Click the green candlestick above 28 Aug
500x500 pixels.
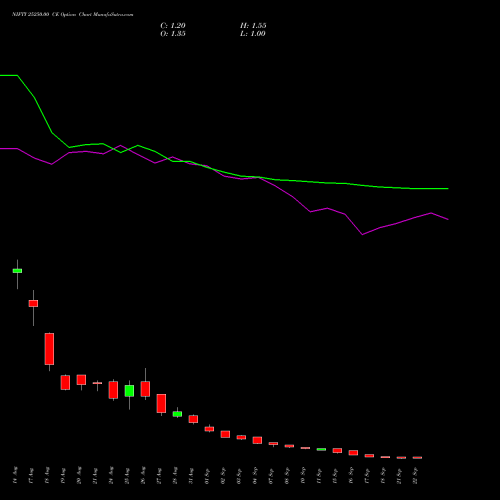click(x=177, y=414)
